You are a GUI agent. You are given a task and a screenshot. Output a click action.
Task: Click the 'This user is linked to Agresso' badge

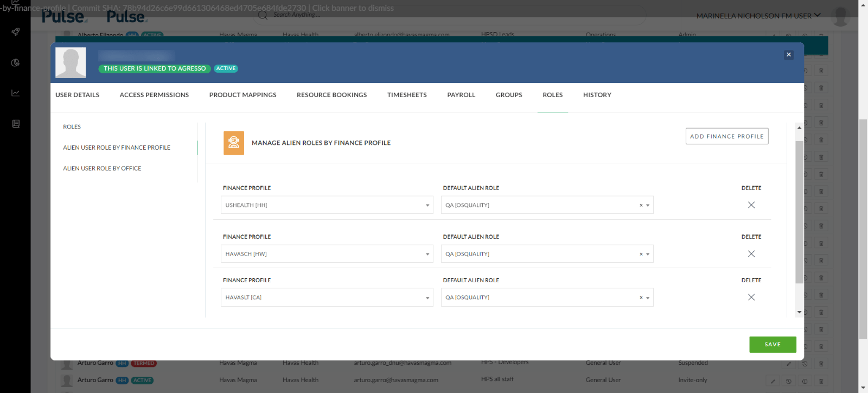155,68
